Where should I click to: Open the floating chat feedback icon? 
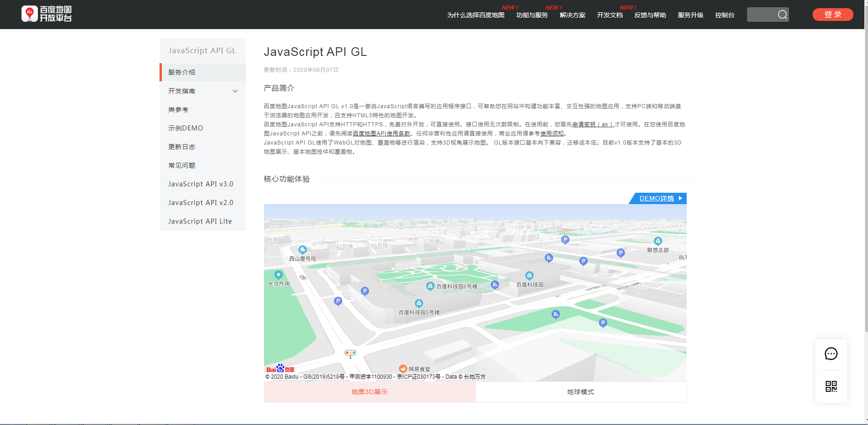tap(831, 354)
